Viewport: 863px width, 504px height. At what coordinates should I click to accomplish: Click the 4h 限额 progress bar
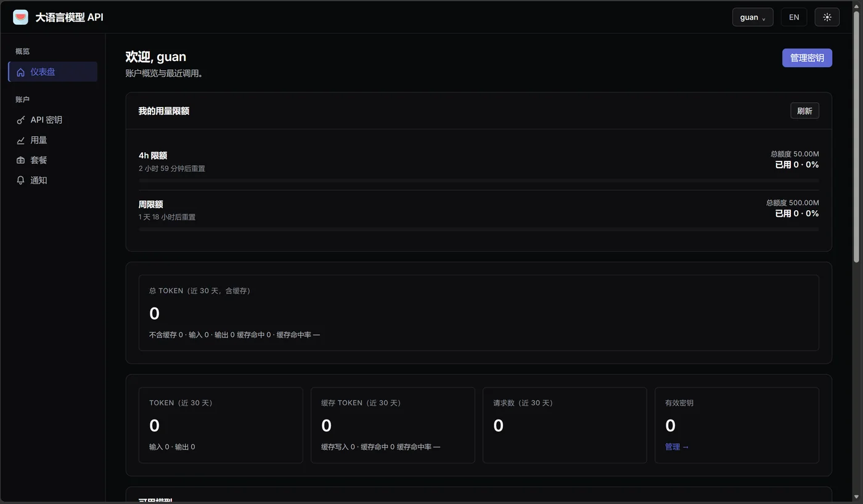click(478, 181)
